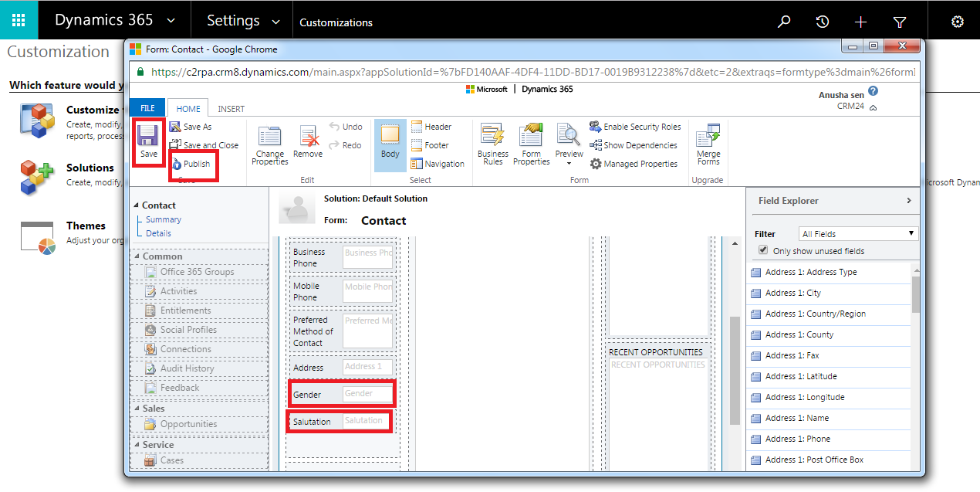
Task: Click the search magnifier in top bar
Action: (x=784, y=22)
